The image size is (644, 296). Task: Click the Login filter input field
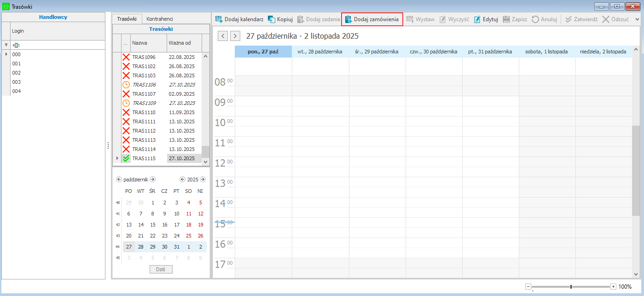pyautogui.click(x=58, y=45)
